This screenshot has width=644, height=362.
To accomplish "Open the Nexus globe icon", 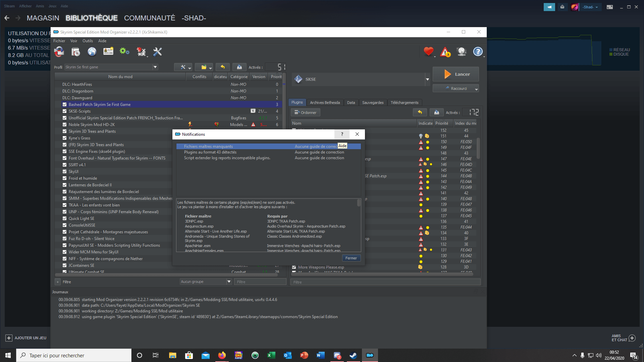I will (92, 52).
